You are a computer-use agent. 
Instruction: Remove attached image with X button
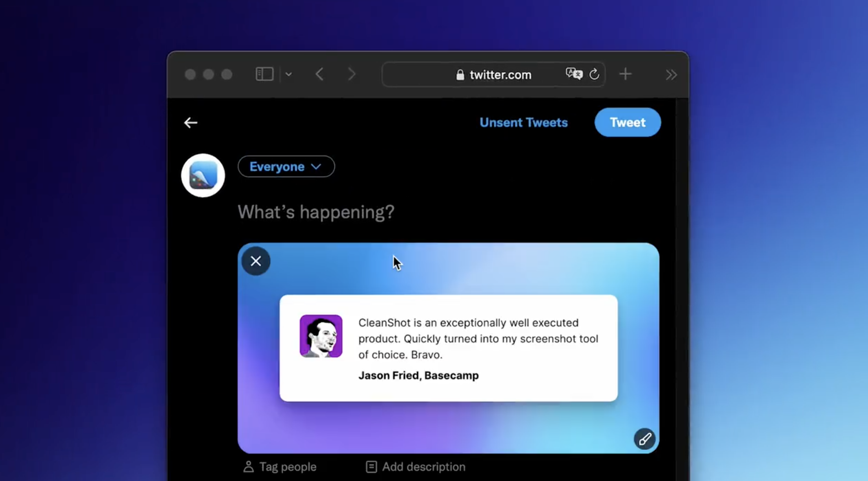pos(256,261)
